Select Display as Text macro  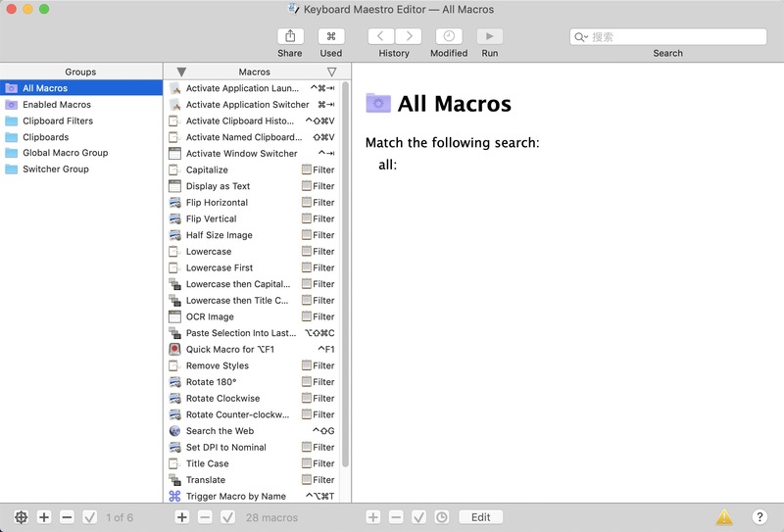pos(253,186)
